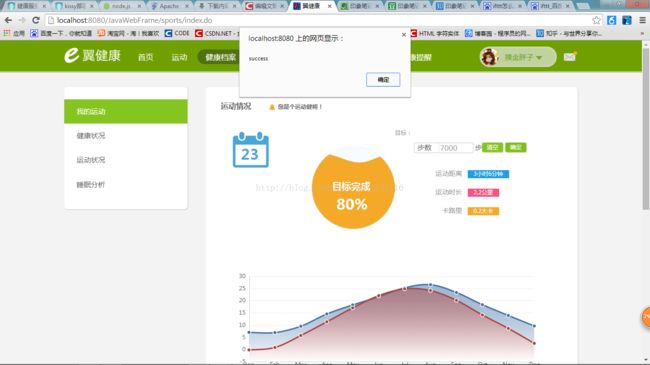Screen dimensions: 650x365
Task: Click the e翼健康 site logo
Action: pyautogui.click(x=92, y=56)
